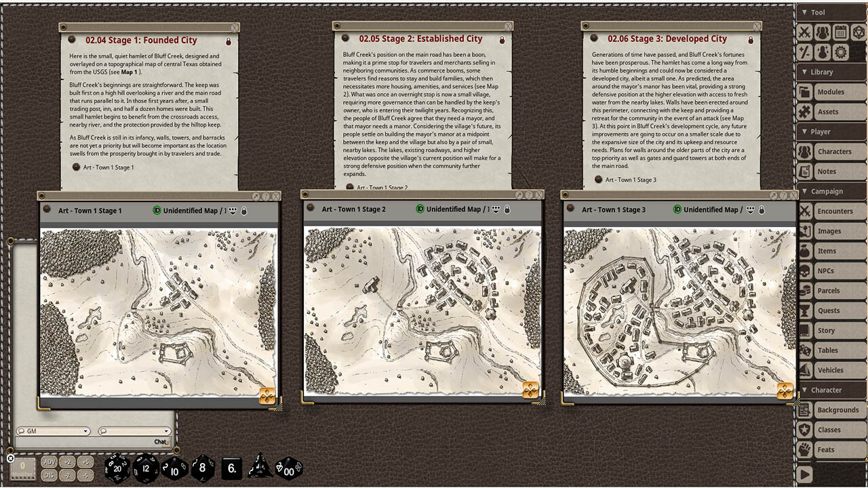
Task: Open the Effects icon in Tool panel
Action: point(823,52)
